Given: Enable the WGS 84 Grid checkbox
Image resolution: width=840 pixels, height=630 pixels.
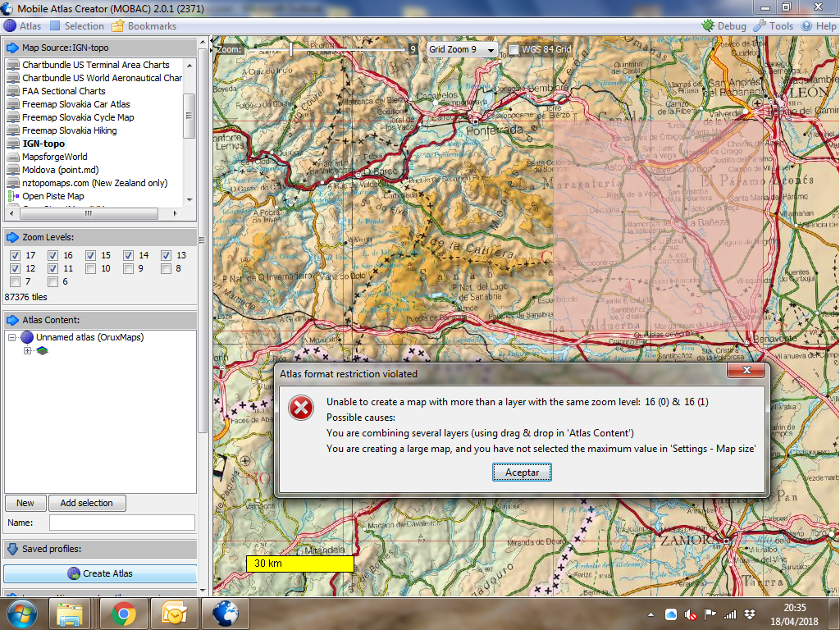Looking at the screenshot, I should pyautogui.click(x=514, y=49).
